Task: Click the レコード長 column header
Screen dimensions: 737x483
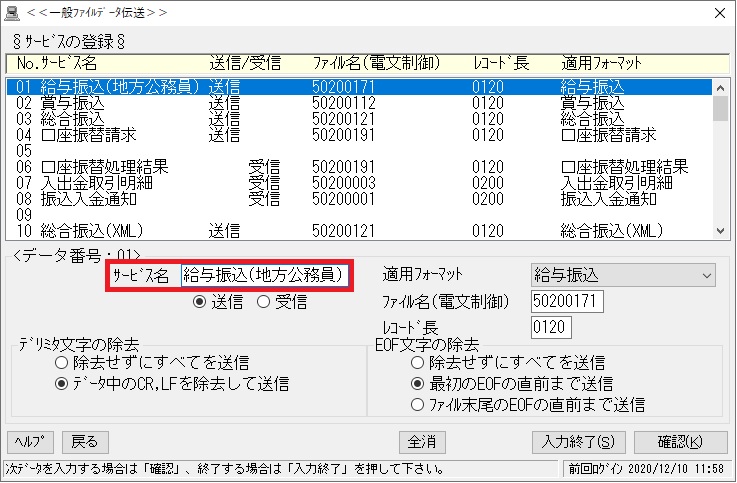Action: coord(501,63)
